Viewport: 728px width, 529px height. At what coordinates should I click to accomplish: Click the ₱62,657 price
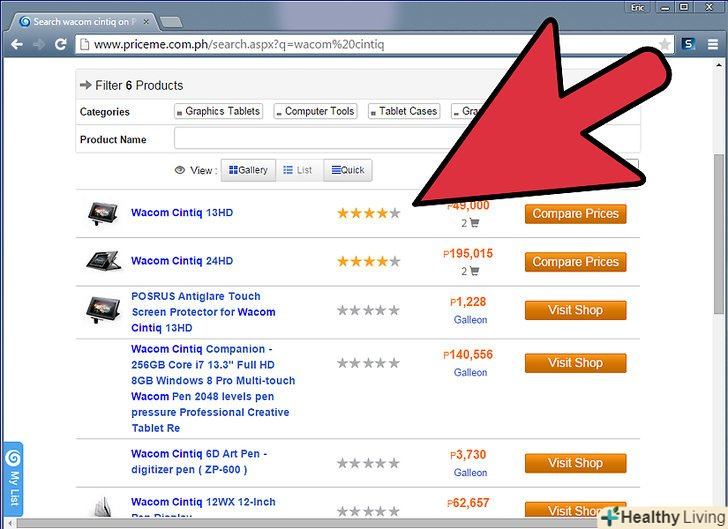click(x=468, y=503)
